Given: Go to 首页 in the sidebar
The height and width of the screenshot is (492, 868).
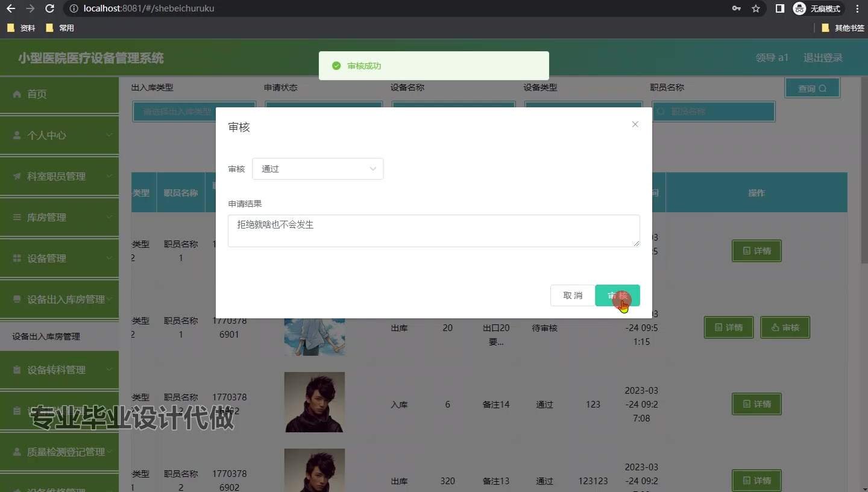Looking at the screenshot, I should click(59, 94).
